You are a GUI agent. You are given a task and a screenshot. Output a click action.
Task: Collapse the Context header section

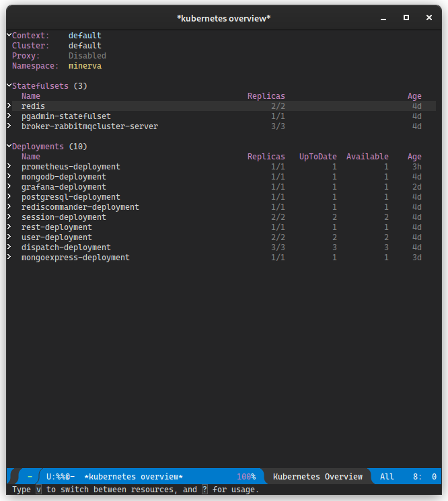pyautogui.click(x=9, y=35)
